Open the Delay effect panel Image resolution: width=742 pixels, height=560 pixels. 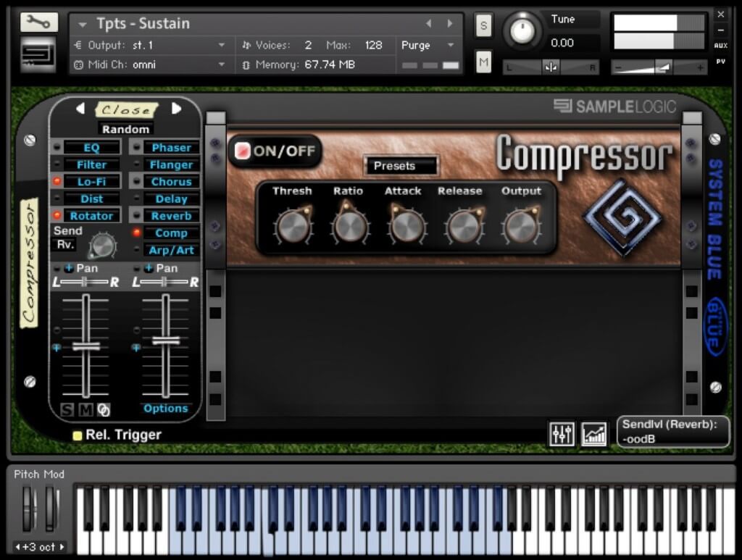point(171,198)
